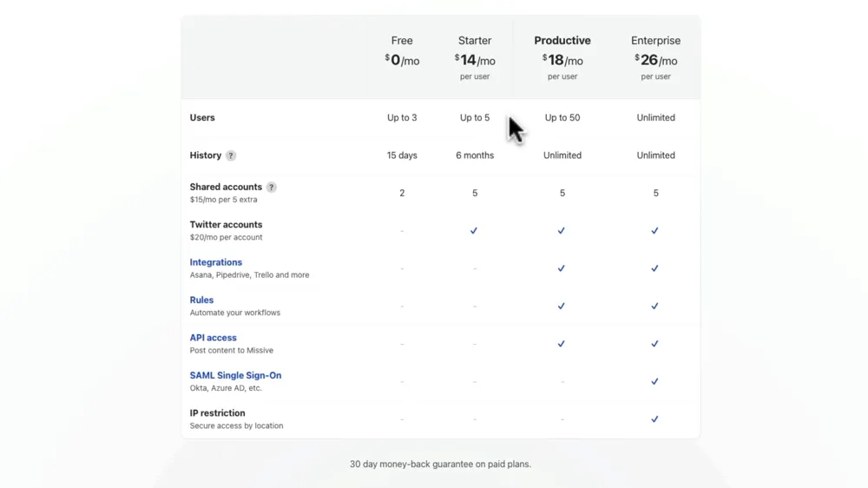Click the Enterprise plan SAML Single Sign-On checkmark

[654, 381]
